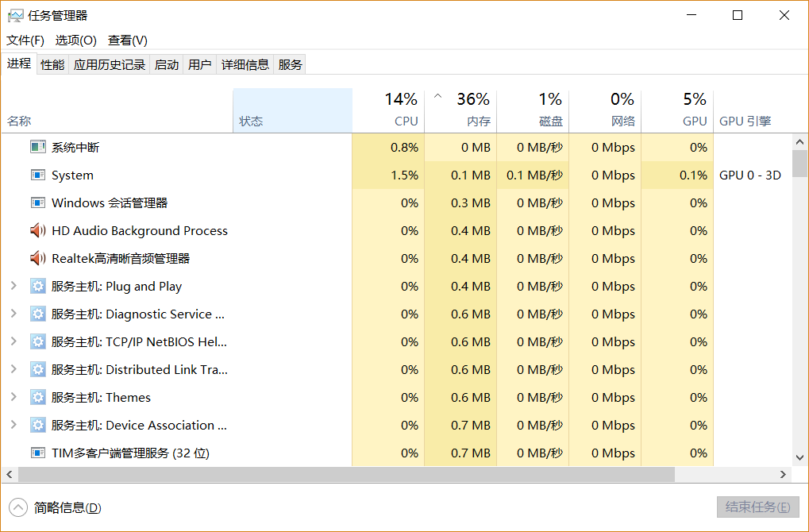809x532 pixels.
Task: Sort by the 磁盘 column header
Action: point(533,110)
